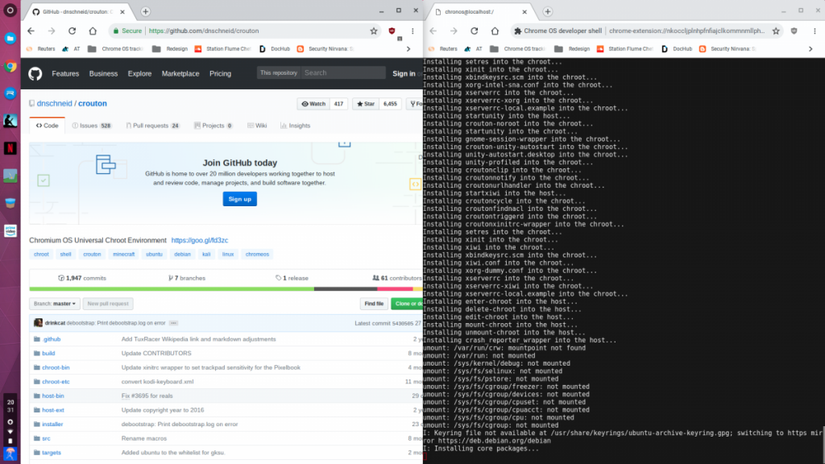Click the Star button

365,104
